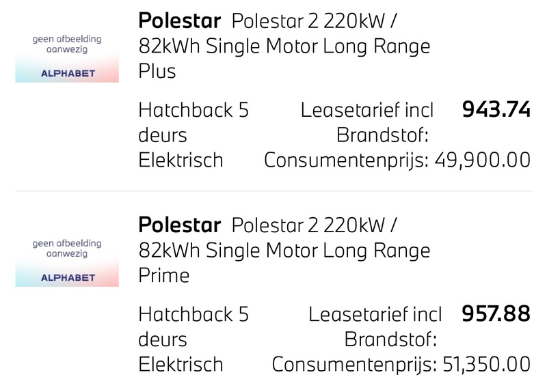Click 'Elektrisch' fuel type in the Plus listing

181,160
